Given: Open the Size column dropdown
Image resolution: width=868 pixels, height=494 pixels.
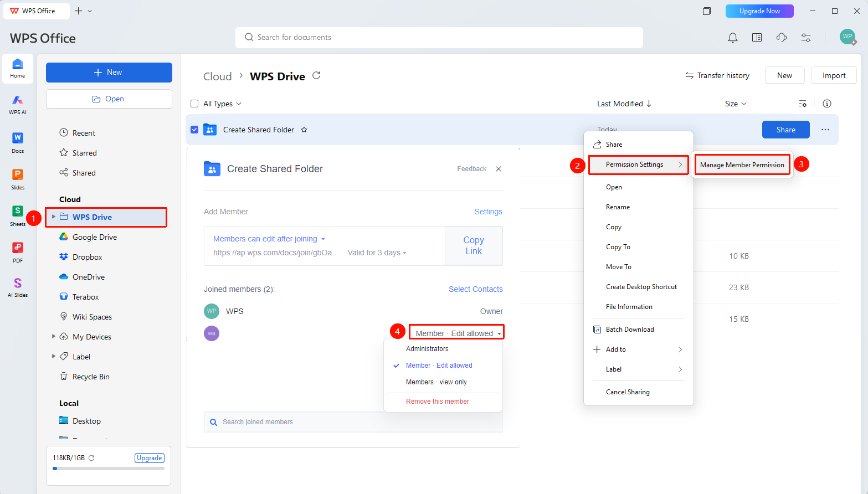Looking at the screenshot, I should (x=736, y=104).
